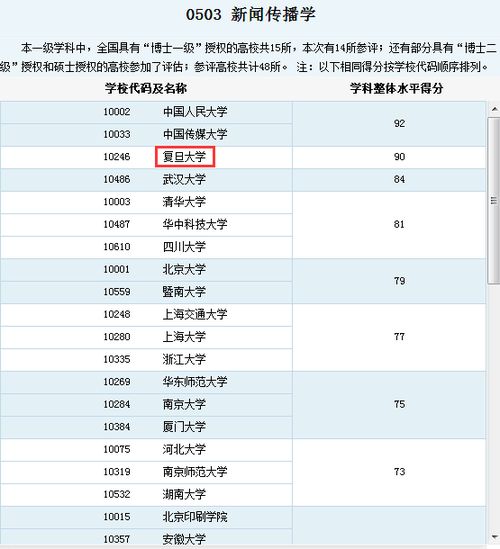Viewport: 500px width, 549px height.
Task: Select school name 暨南大学
Action: pos(184,292)
